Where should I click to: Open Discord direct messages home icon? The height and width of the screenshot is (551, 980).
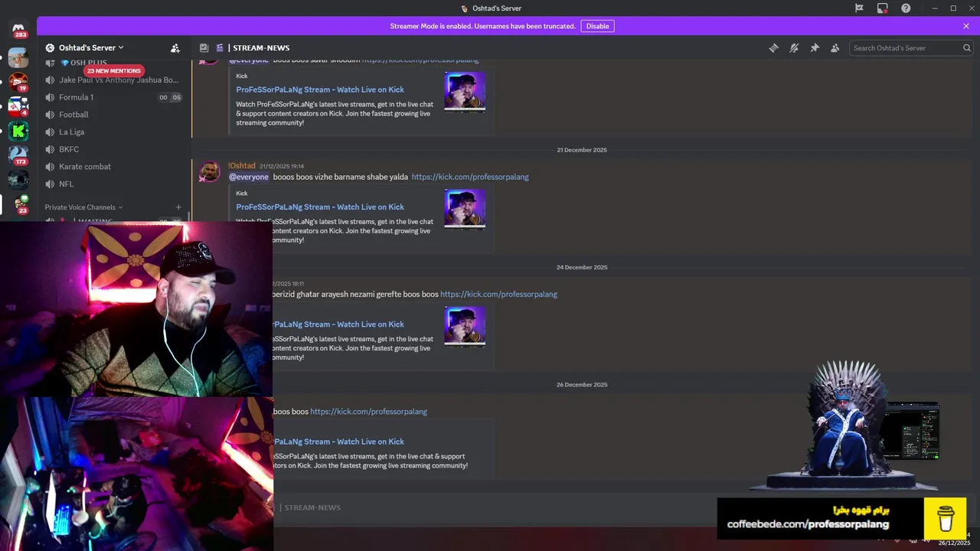tap(18, 28)
